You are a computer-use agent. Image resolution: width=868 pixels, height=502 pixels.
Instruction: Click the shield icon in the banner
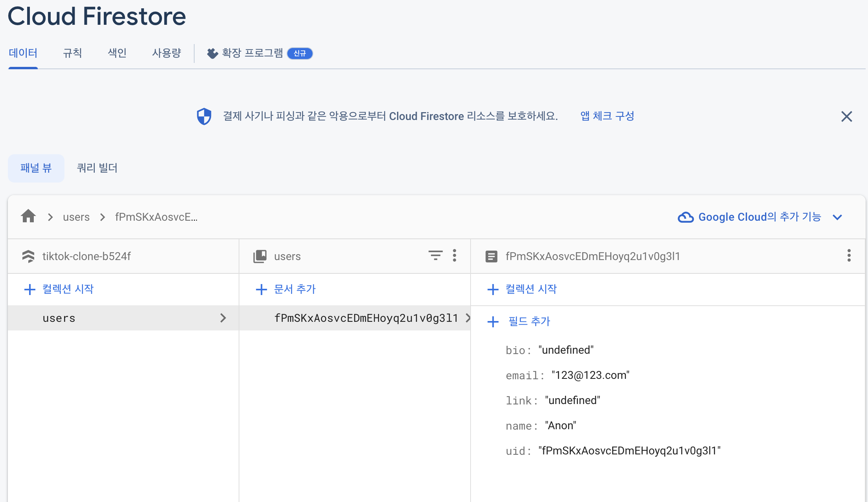tap(204, 116)
